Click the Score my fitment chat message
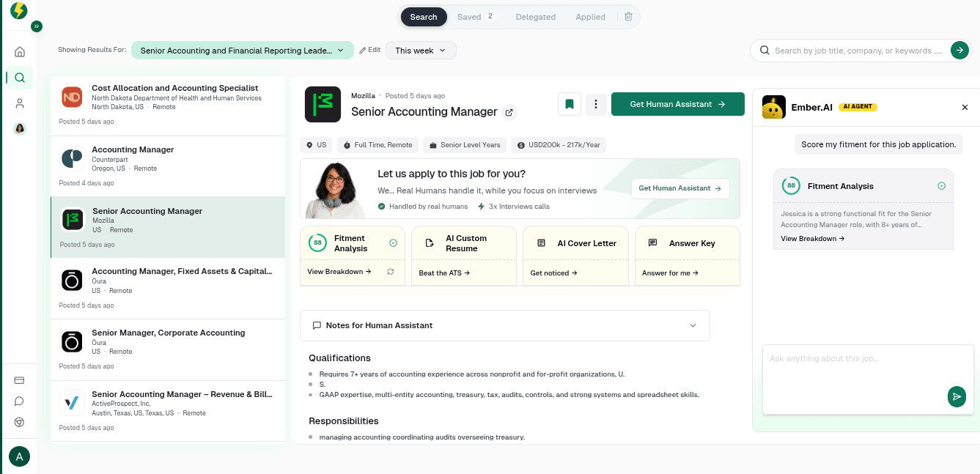The height and width of the screenshot is (474, 980). pyautogui.click(x=879, y=144)
